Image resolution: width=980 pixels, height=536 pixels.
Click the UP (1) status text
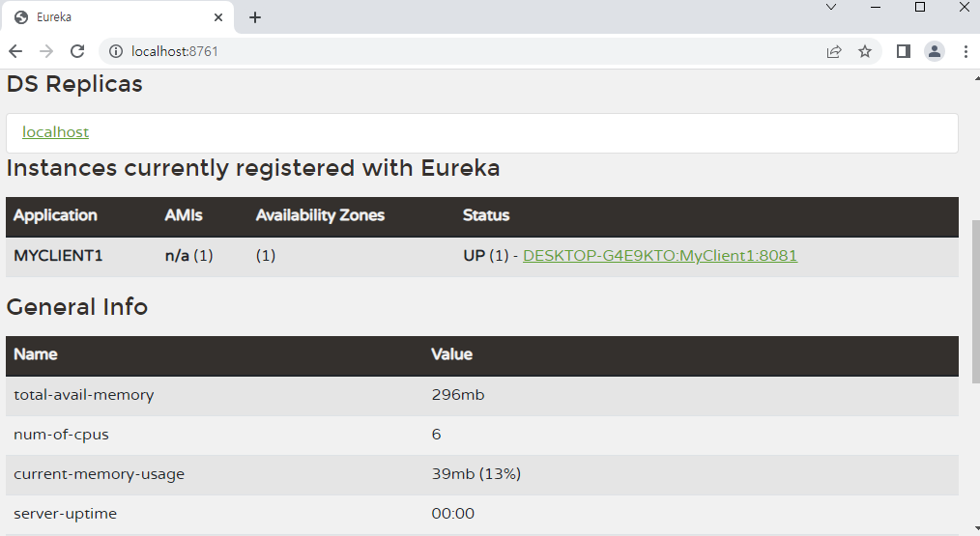[486, 256]
